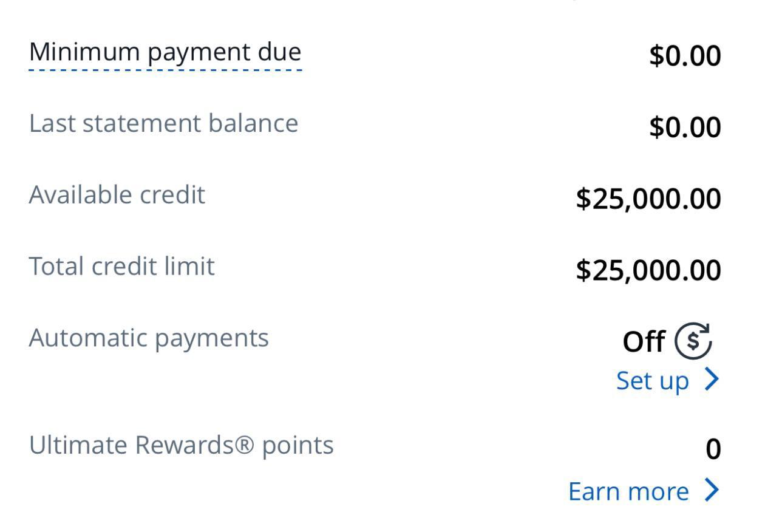Click the Available credit $25,000.00 value
765x532 pixels.
pyautogui.click(x=648, y=199)
